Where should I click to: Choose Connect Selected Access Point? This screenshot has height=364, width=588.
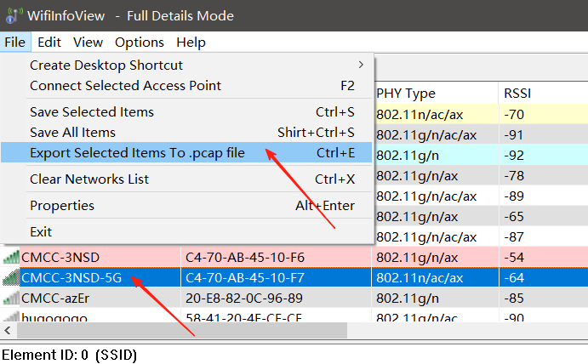(186, 85)
